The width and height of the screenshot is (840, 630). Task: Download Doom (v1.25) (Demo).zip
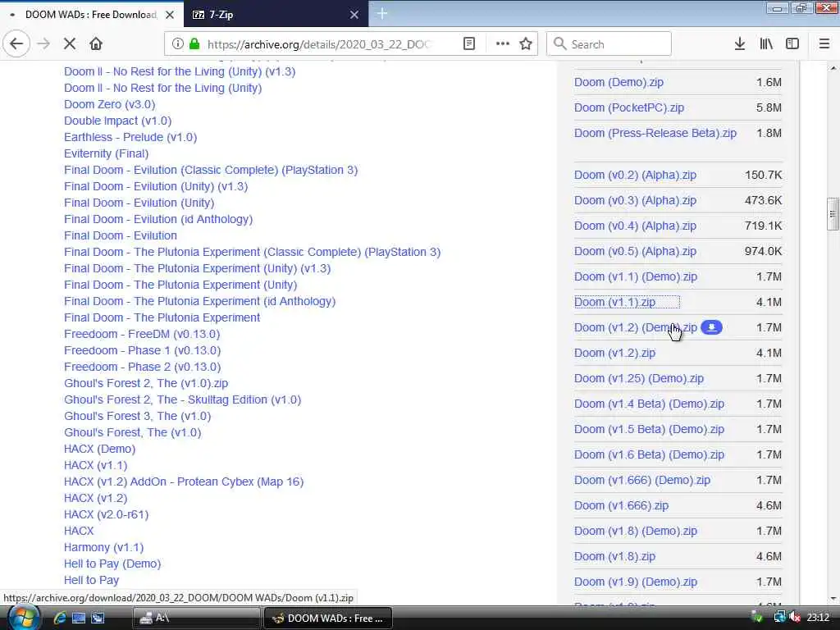pos(639,378)
